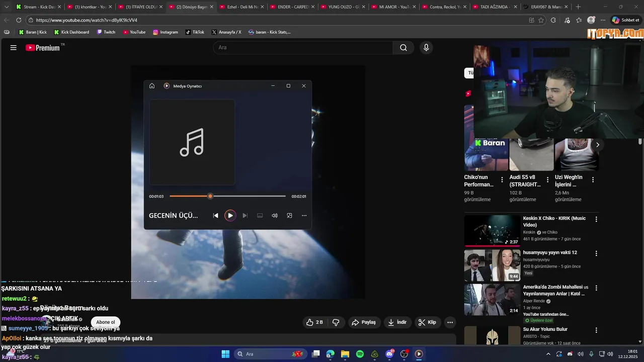Switch to ENDER - CARPEDI tab
Screen dimensions: 644x362
tap(292, 7)
